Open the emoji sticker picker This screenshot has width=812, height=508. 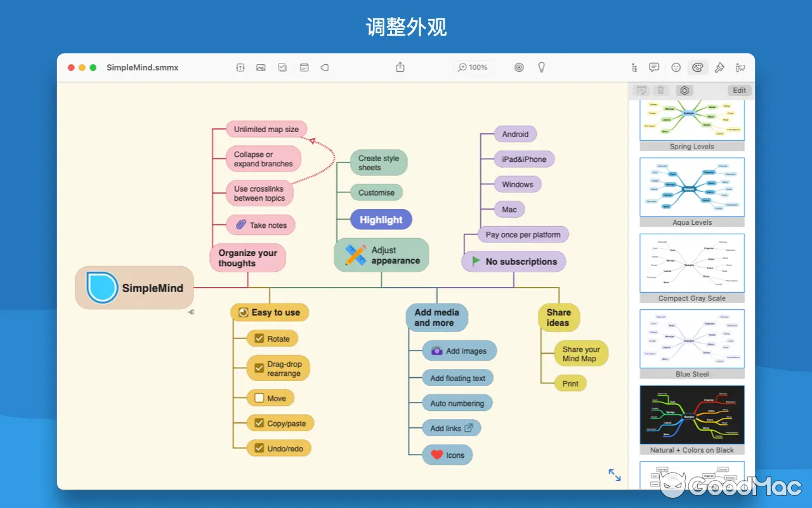pyautogui.click(x=675, y=67)
